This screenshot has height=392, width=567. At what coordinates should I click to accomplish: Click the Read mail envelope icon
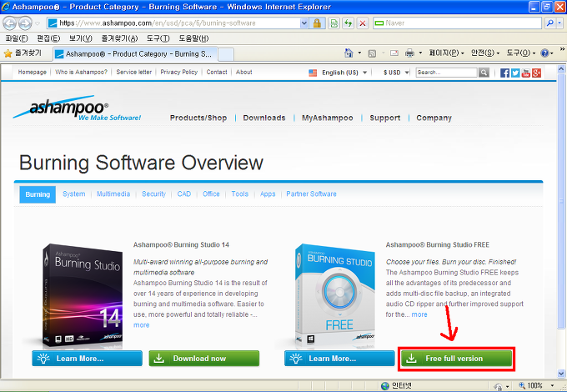point(394,53)
